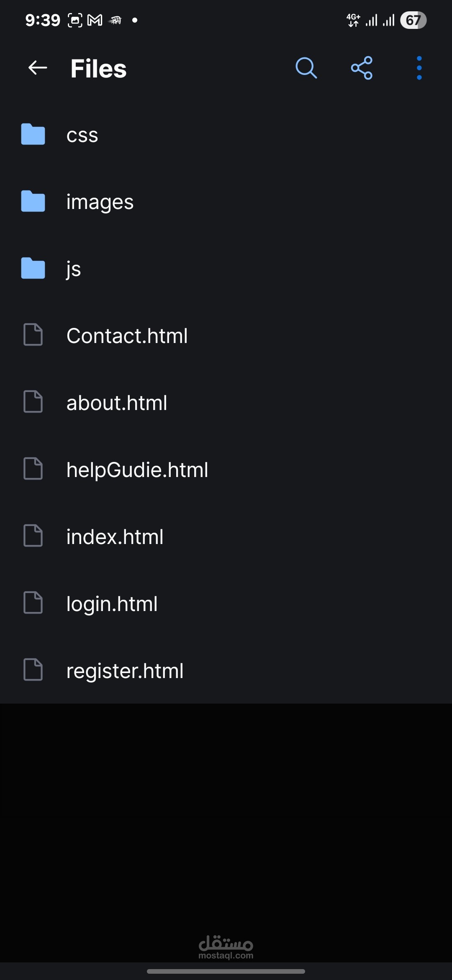Tap the index.html file icon
Viewport: 452px width, 980px height.
click(33, 536)
